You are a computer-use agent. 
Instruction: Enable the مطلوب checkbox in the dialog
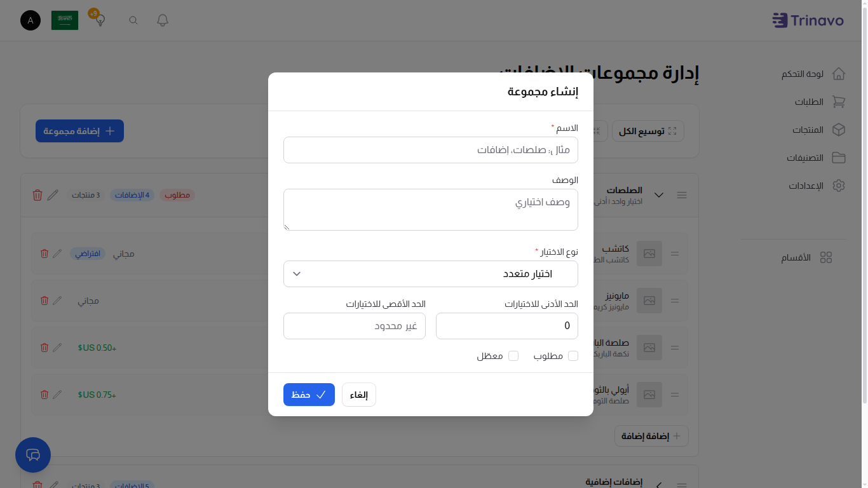coord(573,356)
